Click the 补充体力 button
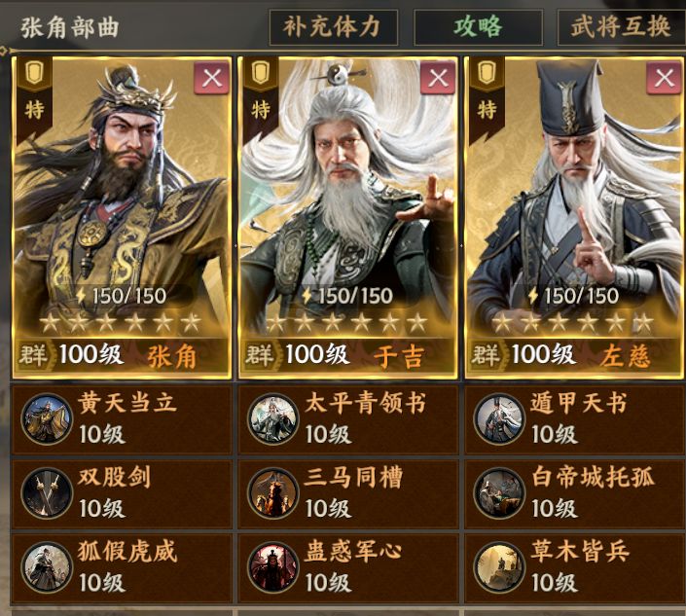The width and height of the screenshot is (686, 616). tap(334, 27)
